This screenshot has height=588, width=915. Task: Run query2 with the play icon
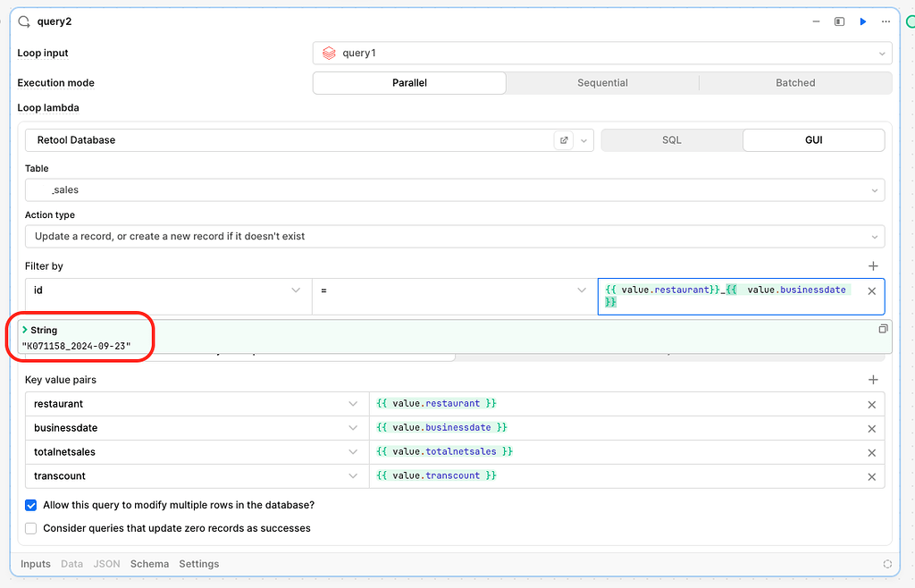click(x=862, y=21)
